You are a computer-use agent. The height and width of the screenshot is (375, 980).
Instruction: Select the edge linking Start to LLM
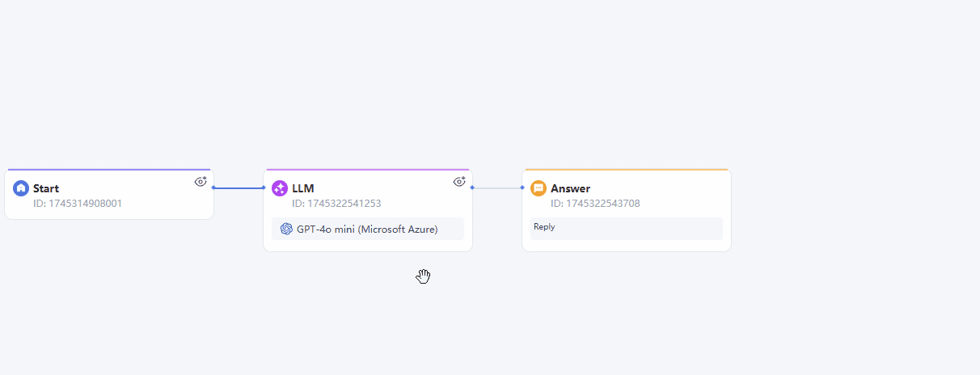tap(239, 187)
